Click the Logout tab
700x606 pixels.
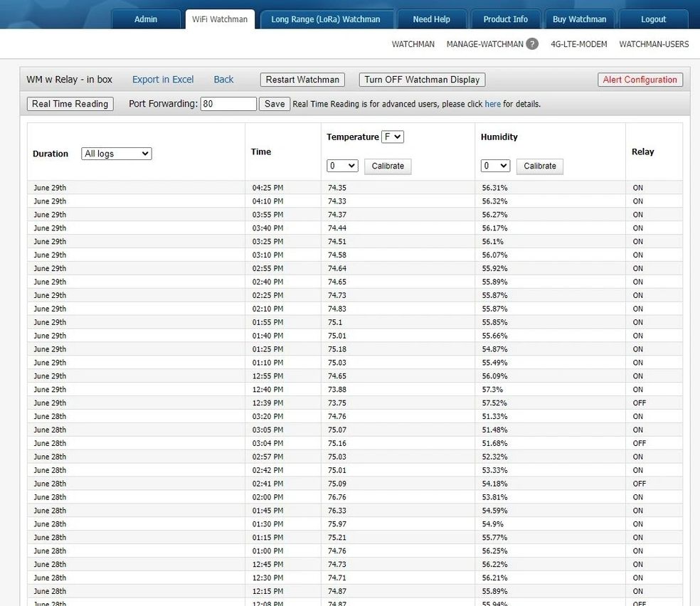tap(653, 19)
